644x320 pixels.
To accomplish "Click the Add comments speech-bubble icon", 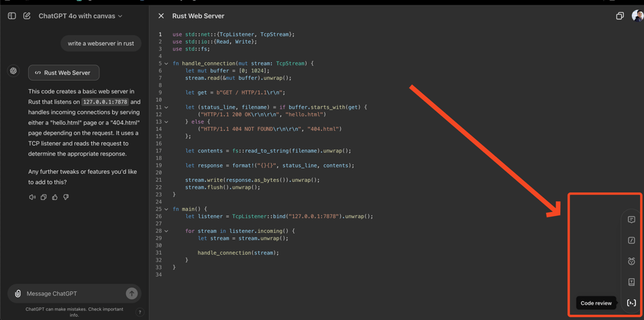I will [x=631, y=219].
